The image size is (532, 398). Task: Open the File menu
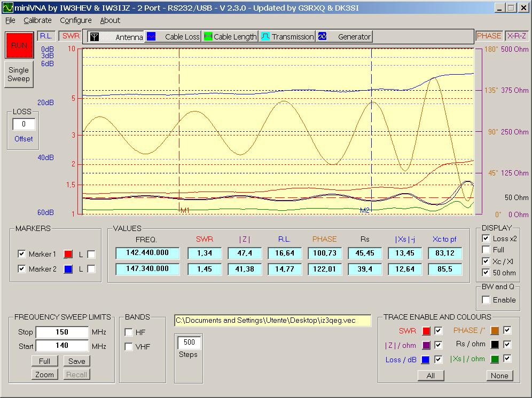coord(10,20)
